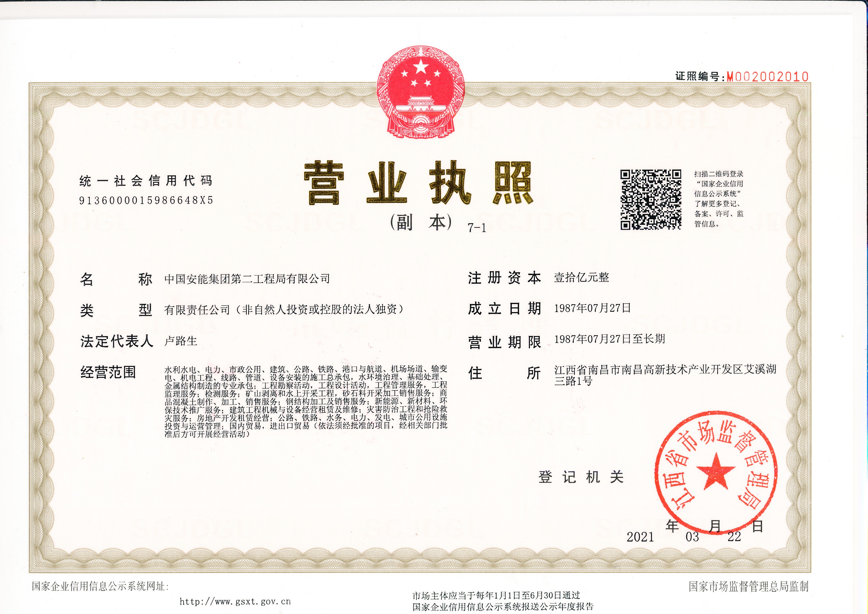The width and height of the screenshot is (868, 614).
Task: Click the 登记机关 label
Action: (x=581, y=477)
